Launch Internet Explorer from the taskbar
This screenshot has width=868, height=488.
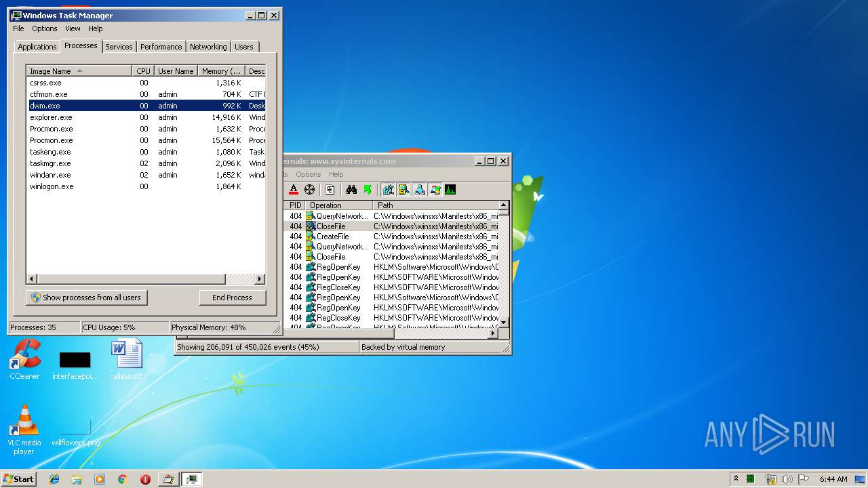54,479
